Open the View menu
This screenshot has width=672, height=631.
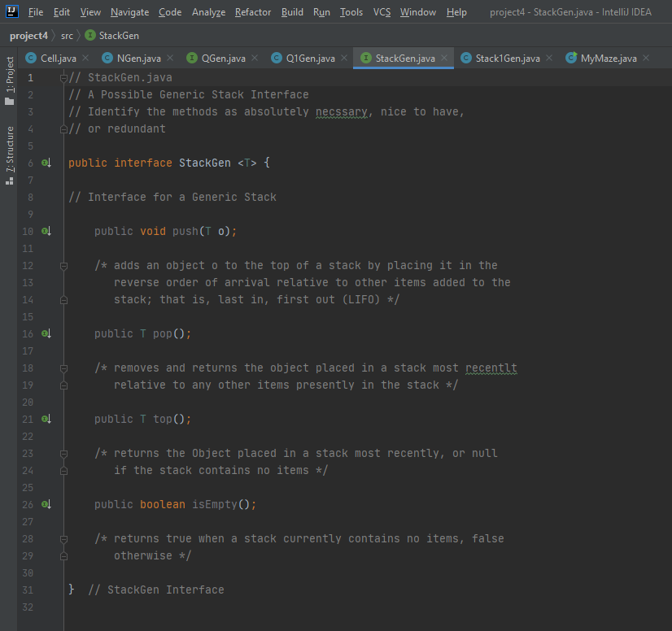click(x=90, y=12)
